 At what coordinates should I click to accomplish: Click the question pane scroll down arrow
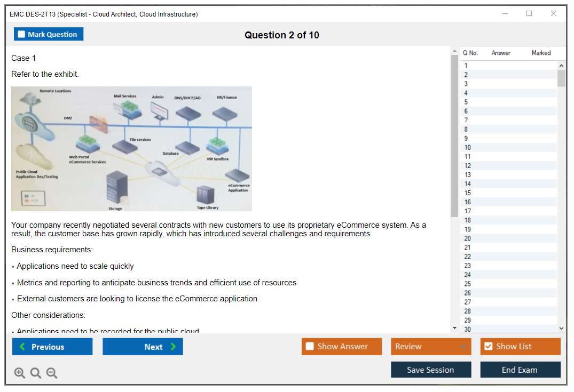(454, 328)
